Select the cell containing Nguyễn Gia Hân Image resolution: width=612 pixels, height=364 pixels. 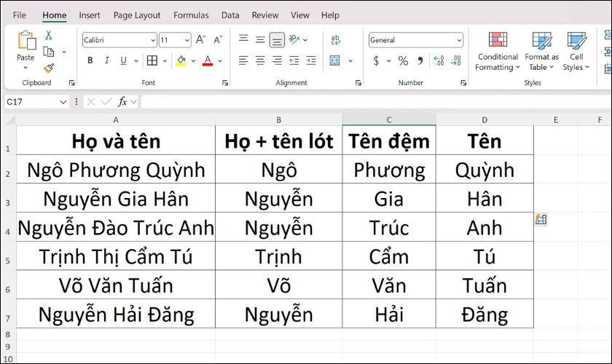(116, 199)
